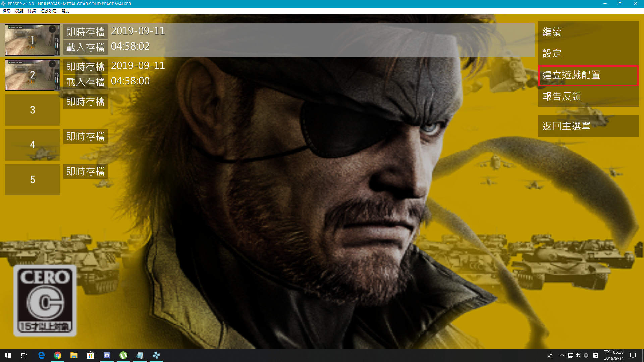Click 建立遊戲配置 button
Screen dimensions: 644x362
[588, 75]
